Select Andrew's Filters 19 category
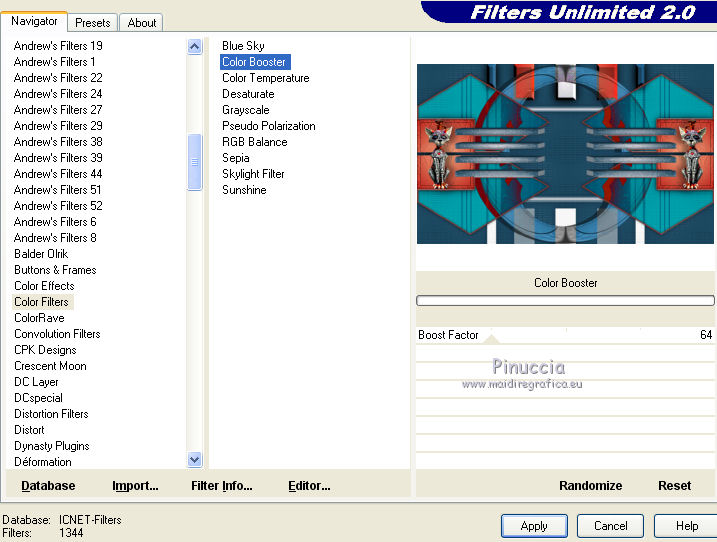 pos(58,46)
